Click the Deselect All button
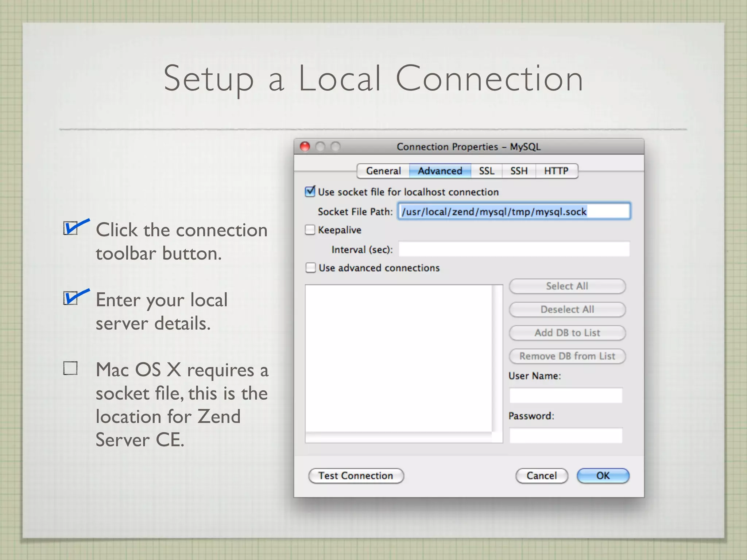Screen dimensions: 747x560 tap(567, 310)
